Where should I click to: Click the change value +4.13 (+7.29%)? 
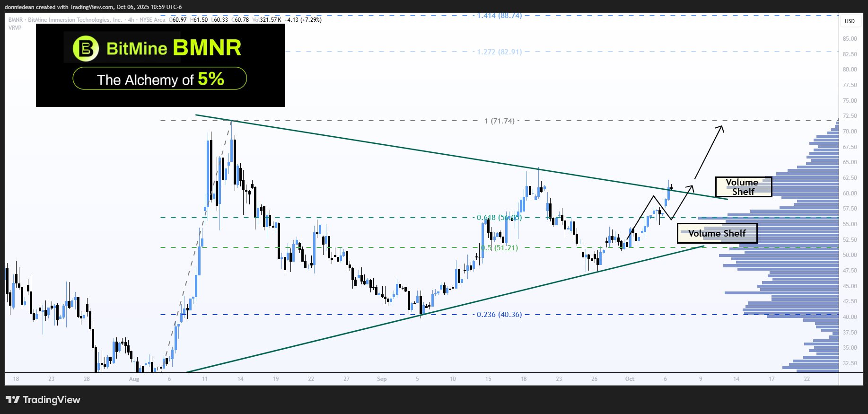point(303,20)
